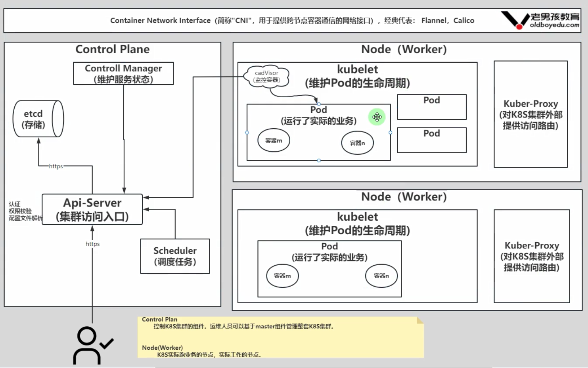Click the folded corner of the yellow note
The image size is (588, 368).
coord(420,320)
